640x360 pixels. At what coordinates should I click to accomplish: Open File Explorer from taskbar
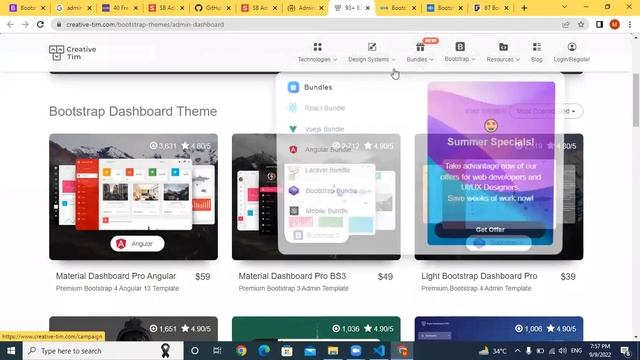pyautogui.click(x=333, y=351)
